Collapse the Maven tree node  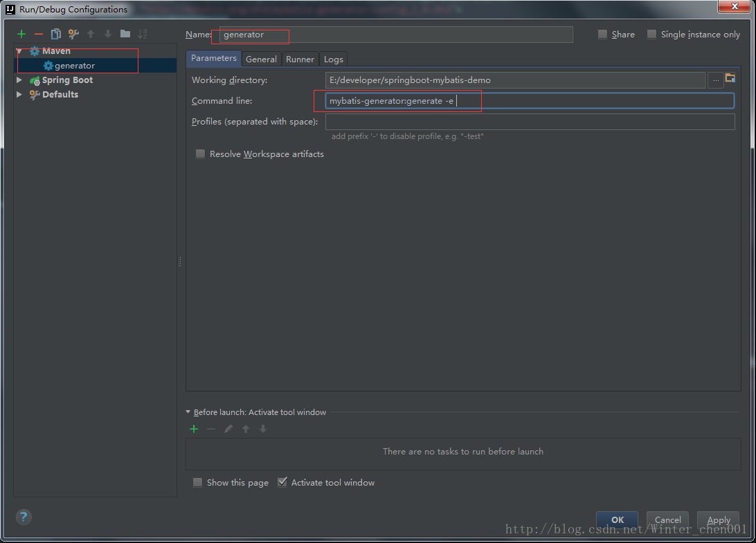[x=19, y=50]
